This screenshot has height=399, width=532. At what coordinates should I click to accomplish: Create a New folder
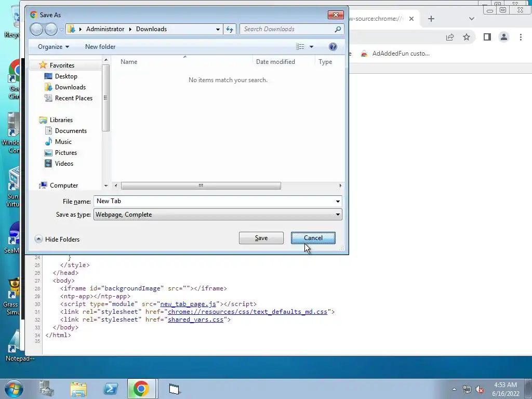pyautogui.click(x=100, y=47)
